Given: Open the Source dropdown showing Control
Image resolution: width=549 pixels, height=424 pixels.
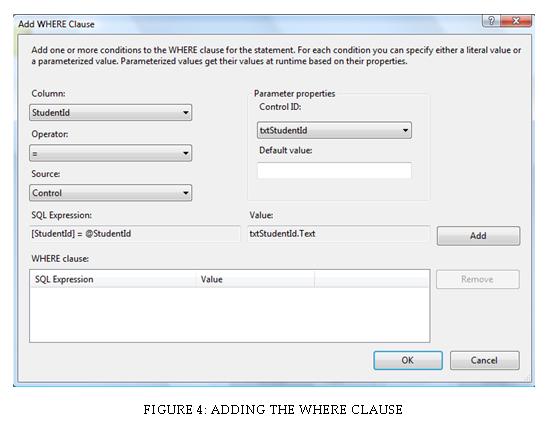Looking at the screenshot, I should [x=111, y=193].
